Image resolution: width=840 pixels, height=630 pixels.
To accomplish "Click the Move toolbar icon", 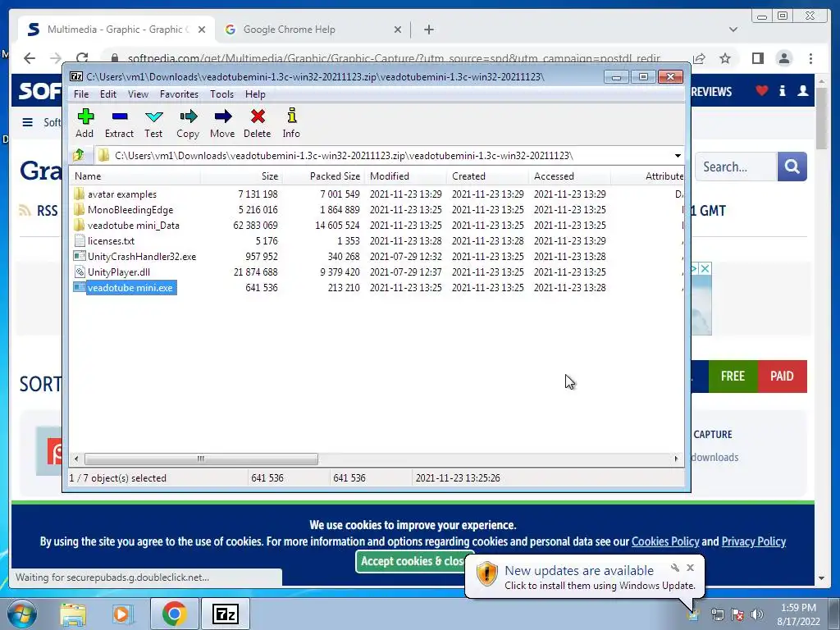I will tap(222, 123).
